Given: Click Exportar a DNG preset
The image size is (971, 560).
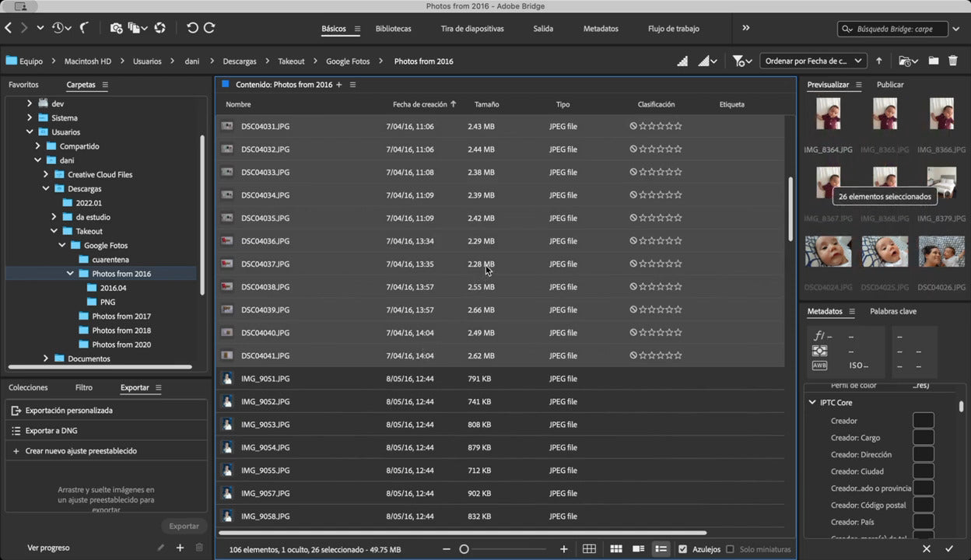Looking at the screenshot, I should (x=51, y=431).
